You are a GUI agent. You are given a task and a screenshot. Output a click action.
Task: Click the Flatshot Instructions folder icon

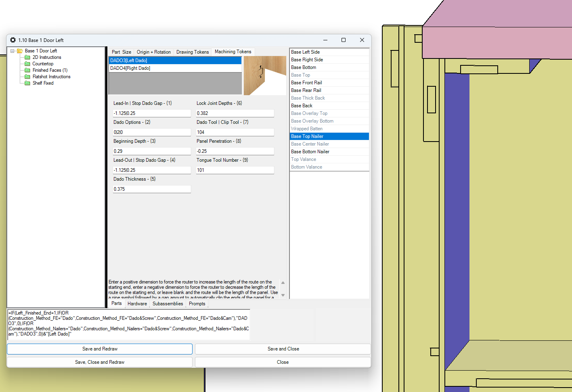(x=27, y=77)
